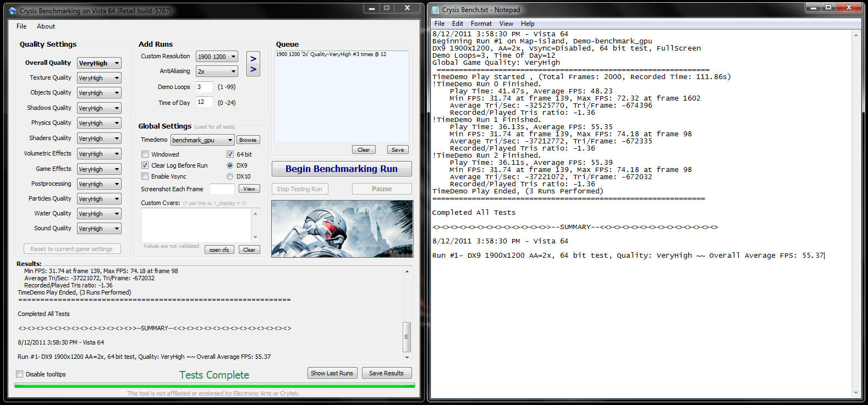Viewport: 868px width, 405px height.
Task: Open the Water Quality dropdown
Action: pos(99,214)
